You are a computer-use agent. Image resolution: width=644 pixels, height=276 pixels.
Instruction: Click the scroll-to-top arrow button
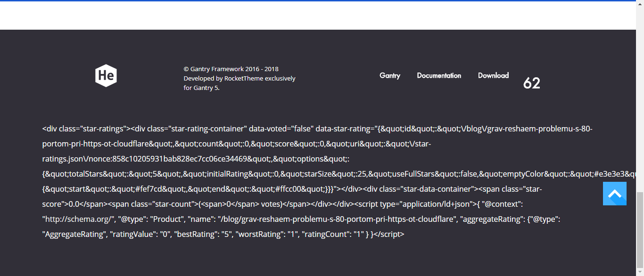pyautogui.click(x=615, y=194)
